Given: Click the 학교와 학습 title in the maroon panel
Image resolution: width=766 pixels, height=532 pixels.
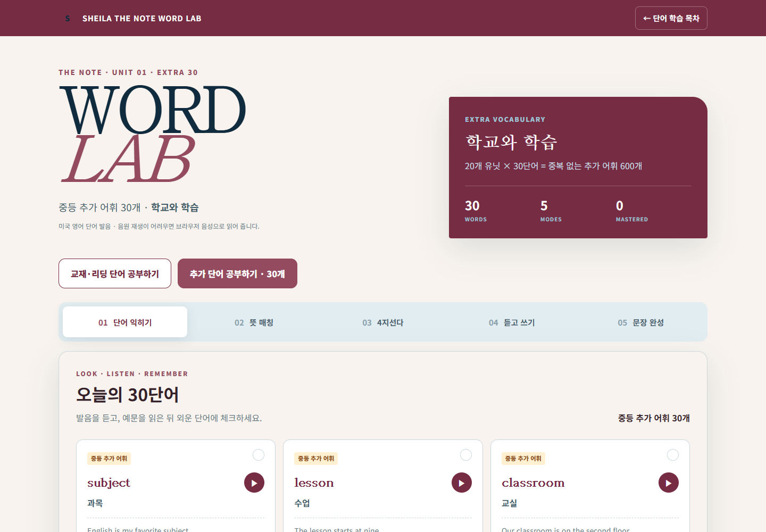Looking at the screenshot, I should pos(511,142).
